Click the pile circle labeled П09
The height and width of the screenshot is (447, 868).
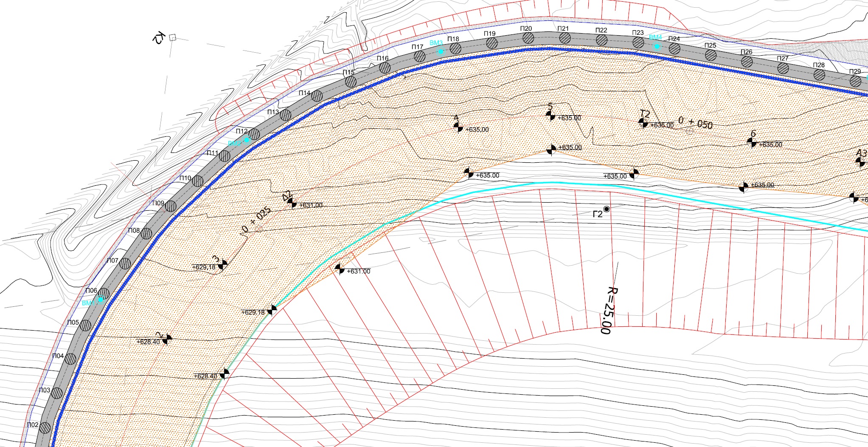click(171, 207)
